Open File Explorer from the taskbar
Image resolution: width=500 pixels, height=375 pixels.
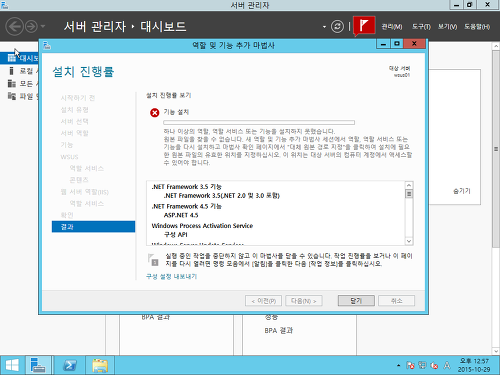pyautogui.click(x=100, y=365)
